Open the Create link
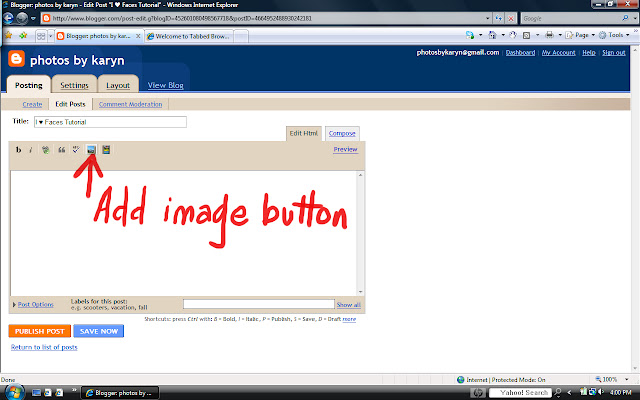The image size is (640, 400). pyautogui.click(x=32, y=104)
